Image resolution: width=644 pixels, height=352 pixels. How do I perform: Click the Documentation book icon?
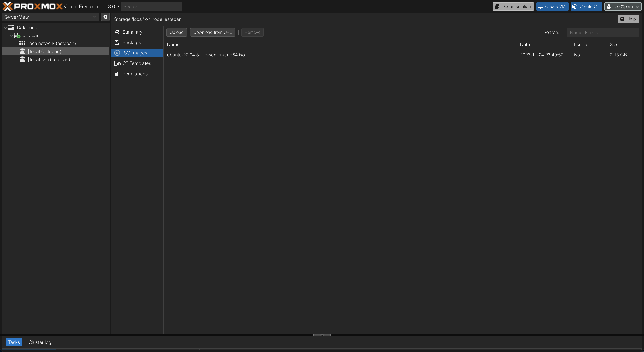point(497,6)
